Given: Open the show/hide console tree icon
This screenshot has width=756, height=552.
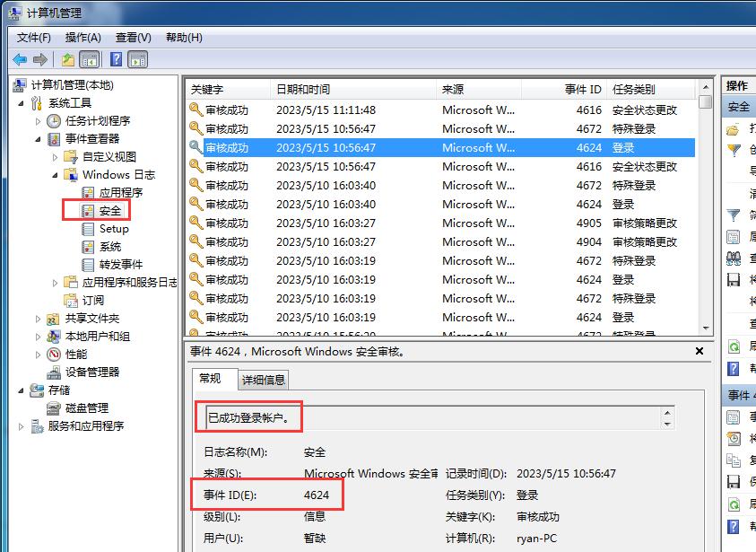Looking at the screenshot, I should coord(90,59).
